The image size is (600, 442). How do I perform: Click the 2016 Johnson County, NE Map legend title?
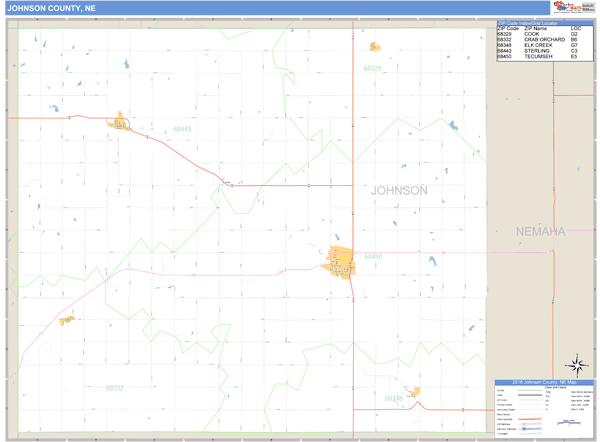544,382
